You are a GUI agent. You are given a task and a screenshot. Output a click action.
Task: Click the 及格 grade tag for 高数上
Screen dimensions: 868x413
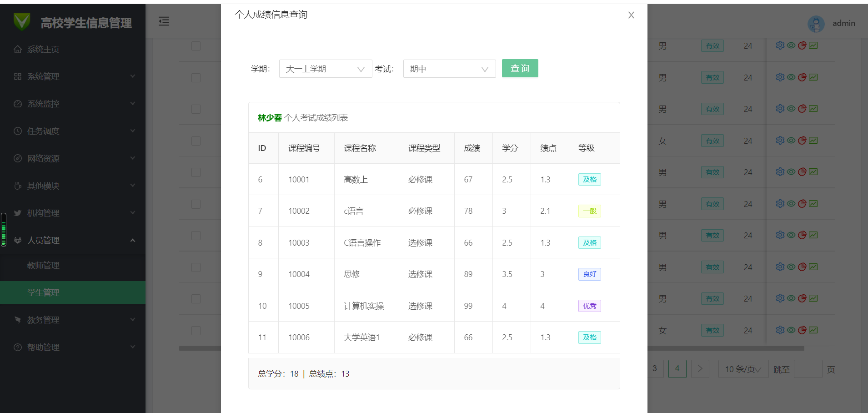pos(590,179)
